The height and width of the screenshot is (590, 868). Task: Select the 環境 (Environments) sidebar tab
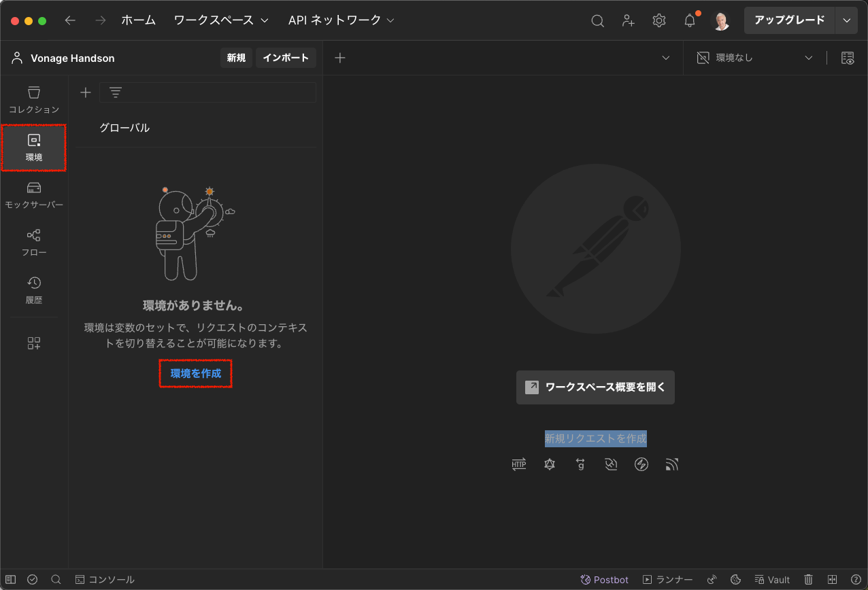pos(34,147)
